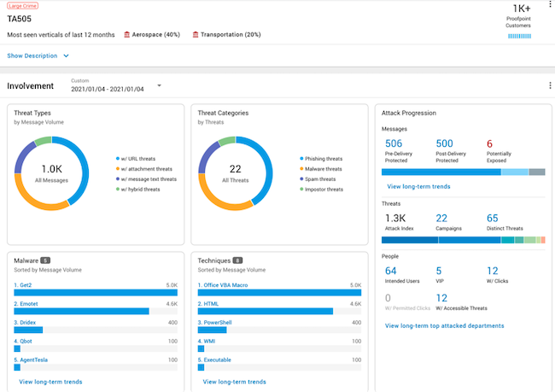Screen dimensions: 555x392
Task: Click the Emotet message volume bar
Action: point(81,311)
